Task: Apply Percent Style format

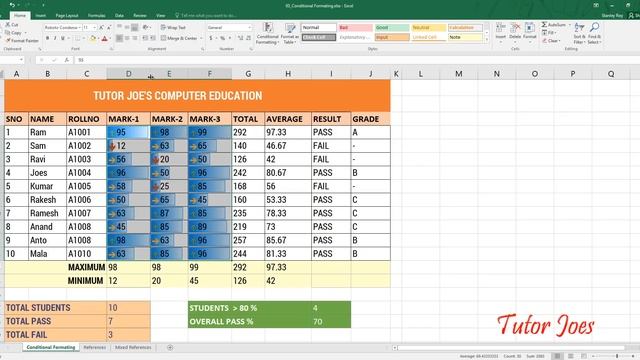Action: pyautogui.click(x=222, y=38)
